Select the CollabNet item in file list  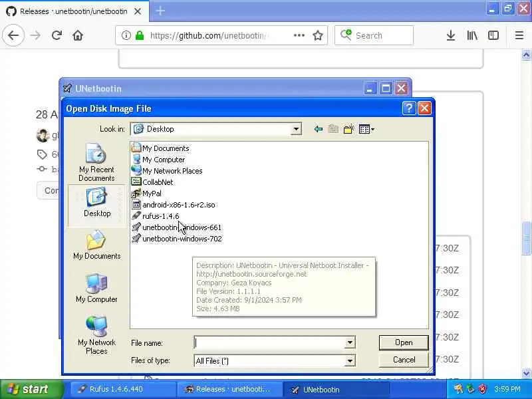(152, 182)
